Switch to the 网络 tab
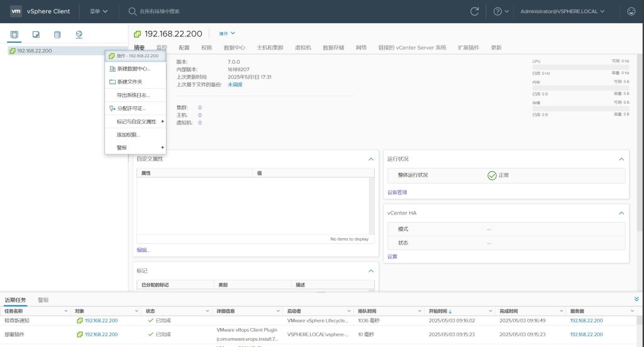Image resolution: width=644 pixels, height=347 pixels. point(362,48)
